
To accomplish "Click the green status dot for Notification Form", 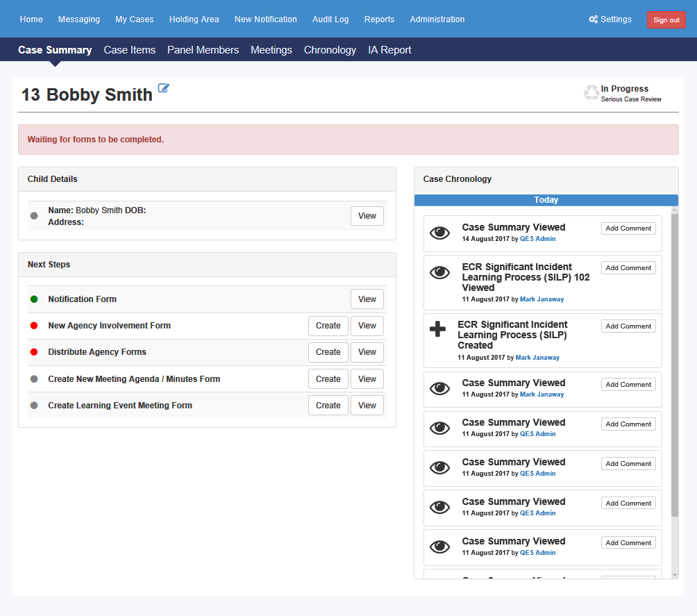I will point(34,299).
